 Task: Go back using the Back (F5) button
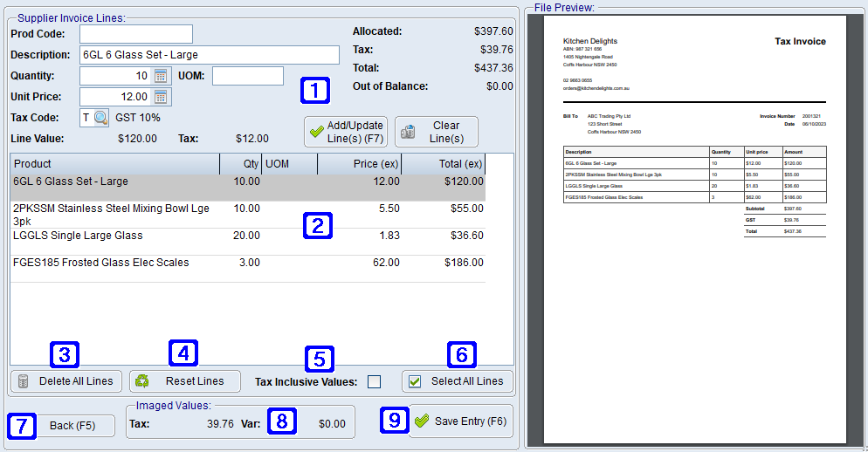74,426
